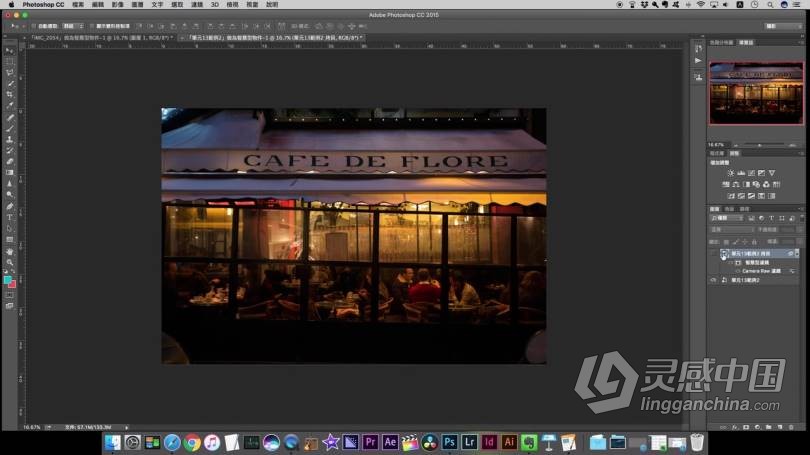
Task: Select the Gradient tool
Action: [x=9, y=173]
